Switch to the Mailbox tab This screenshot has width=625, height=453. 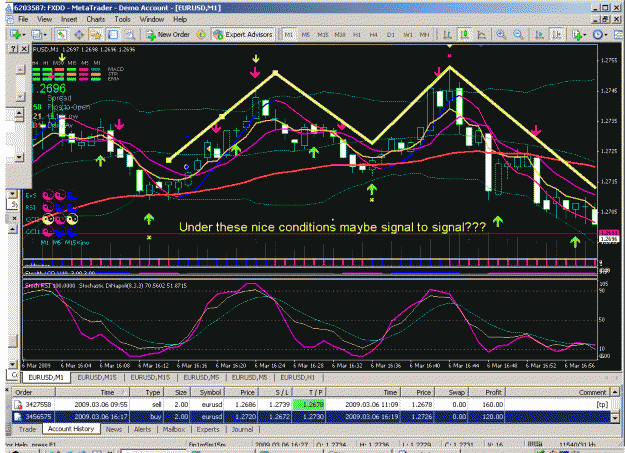pos(174,429)
